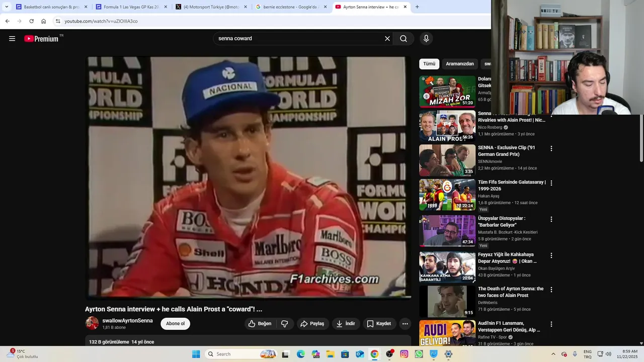The width and height of the screenshot is (644, 362).
Task: Open Alain Prost rivalry video thumbnail
Action: 447,126
